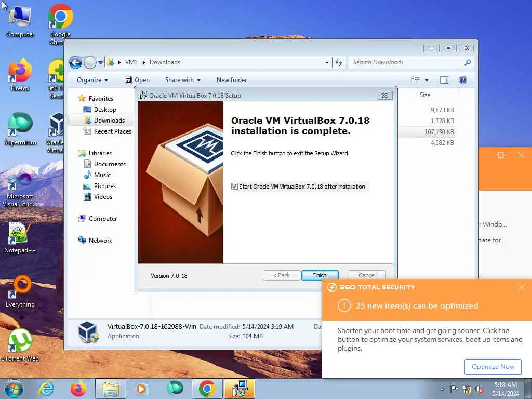Click VM1 in the address breadcrumb

point(131,62)
